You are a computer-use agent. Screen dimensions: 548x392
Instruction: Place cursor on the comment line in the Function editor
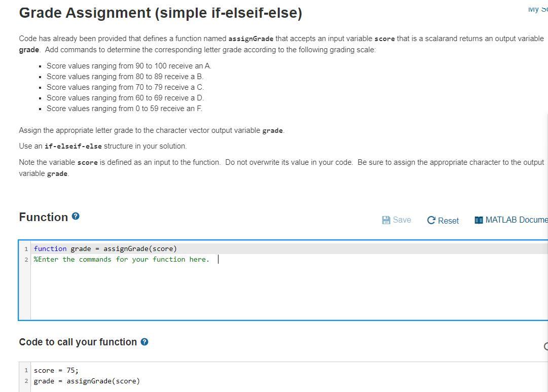click(122, 259)
